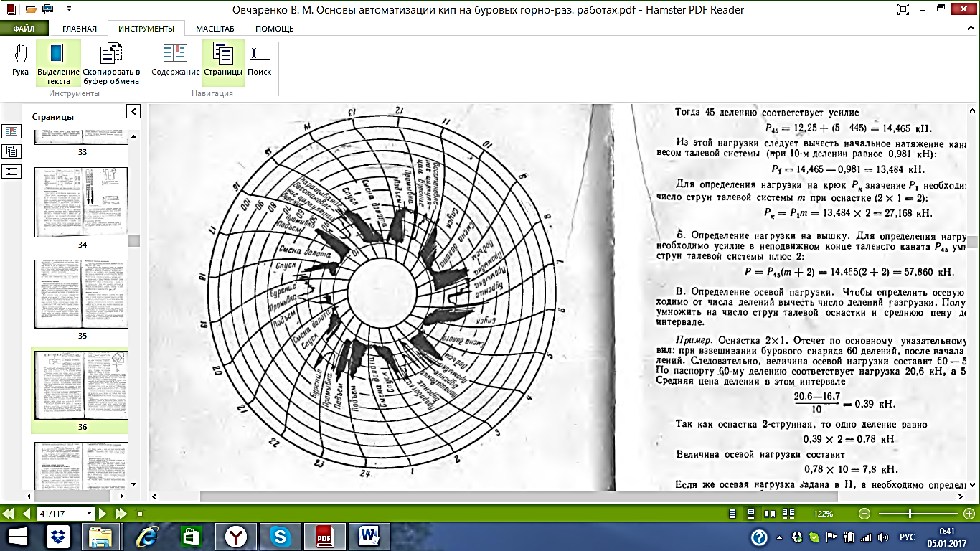Viewport: 980px width, 551px height.
Task: Select the ИНСТРУМЕНТЫ ribbon tab
Action: [146, 29]
